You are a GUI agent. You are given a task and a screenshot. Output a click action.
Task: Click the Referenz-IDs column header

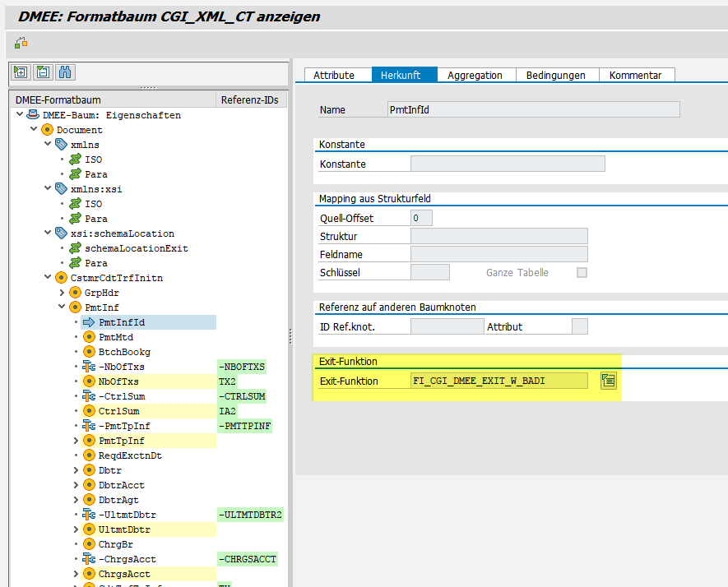pos(250,100)
